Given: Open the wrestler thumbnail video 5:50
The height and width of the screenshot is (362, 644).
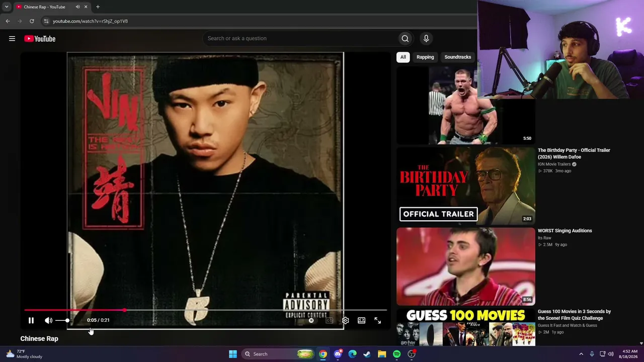Looking at the screenshot, I should click(465, 105).
